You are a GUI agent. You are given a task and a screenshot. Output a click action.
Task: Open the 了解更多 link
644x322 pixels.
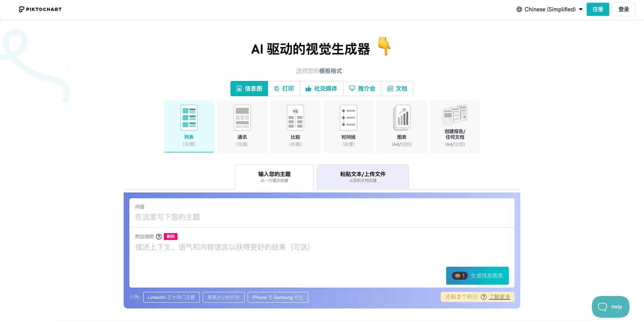pos(499,297)
